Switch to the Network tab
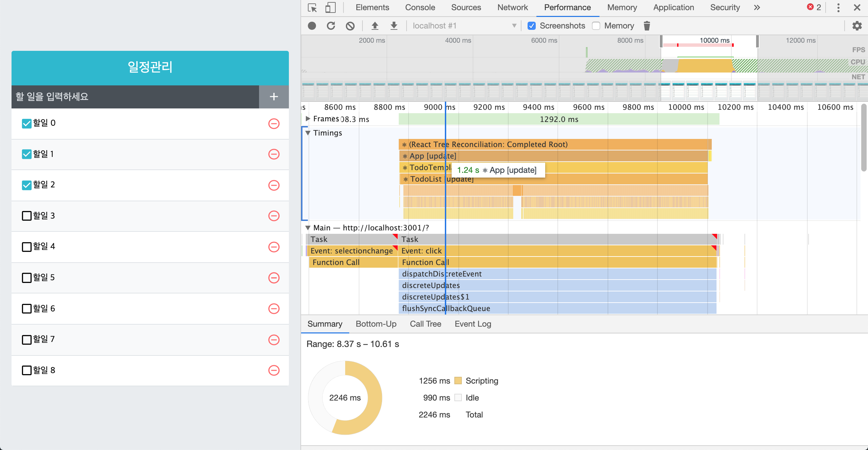Viewport: 868px width, 450px height. coord(512,7)
